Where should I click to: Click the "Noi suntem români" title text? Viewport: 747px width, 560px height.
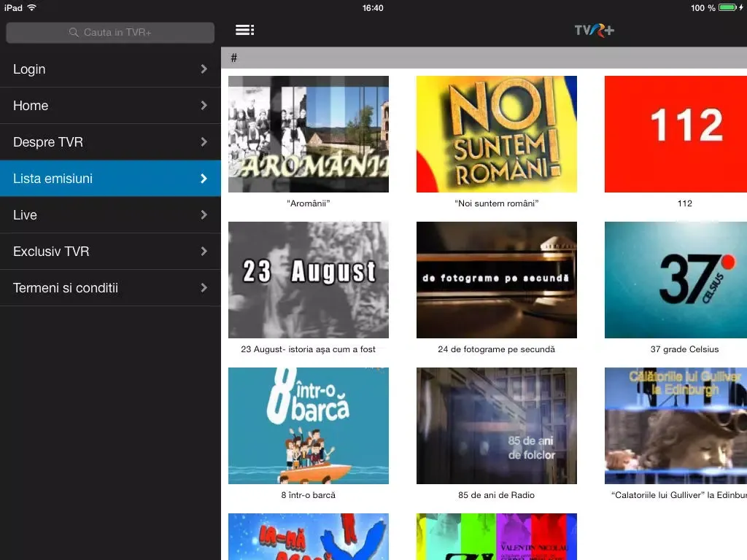[496, 203]
